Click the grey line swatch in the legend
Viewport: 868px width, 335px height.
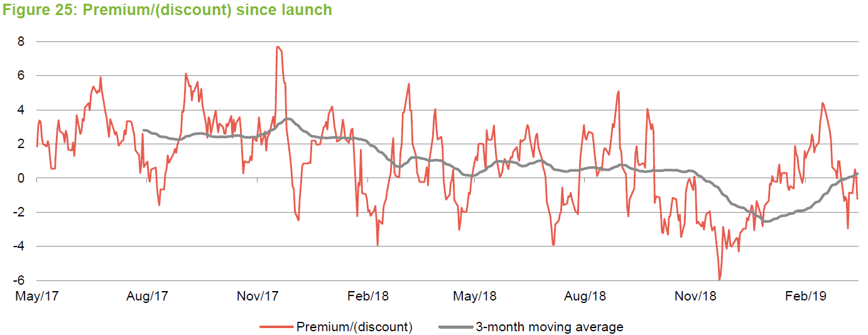tap(455, 326)
